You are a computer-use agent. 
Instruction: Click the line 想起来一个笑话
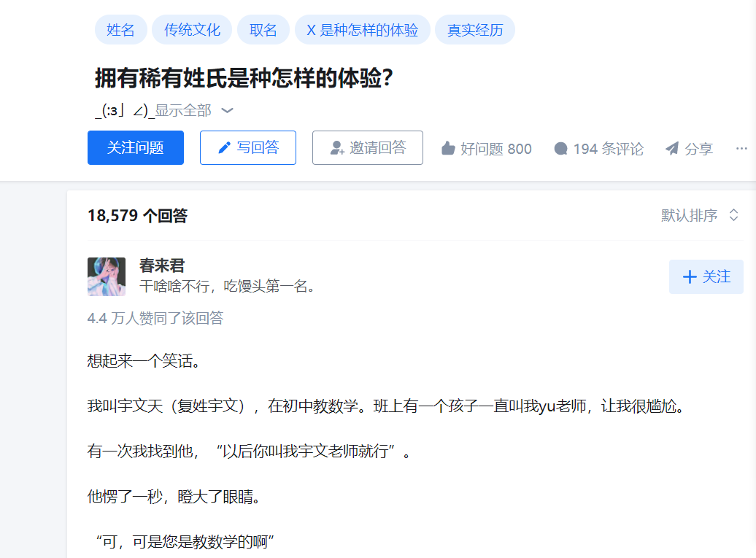tap(144, 360)
